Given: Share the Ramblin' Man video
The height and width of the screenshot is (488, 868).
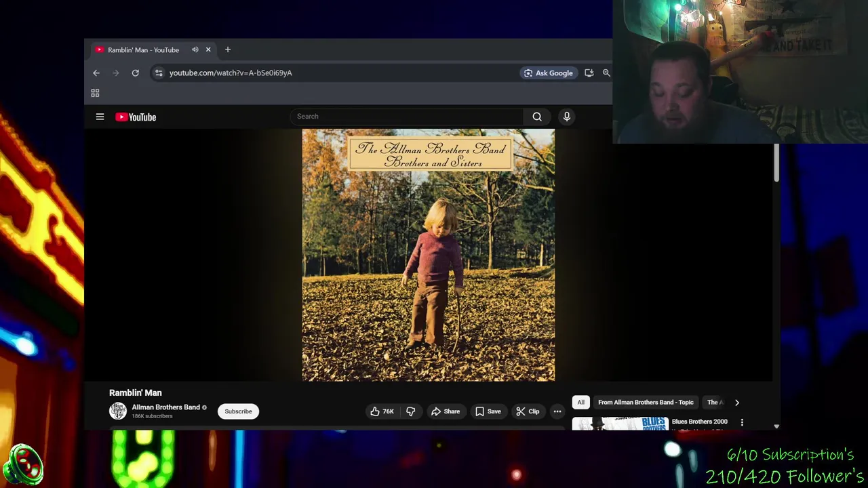Looking at the screenshot, I should point(446,411).
